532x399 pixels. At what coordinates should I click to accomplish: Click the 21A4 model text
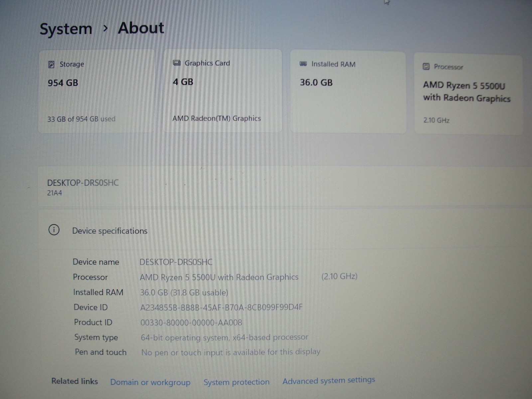[54, 193]
